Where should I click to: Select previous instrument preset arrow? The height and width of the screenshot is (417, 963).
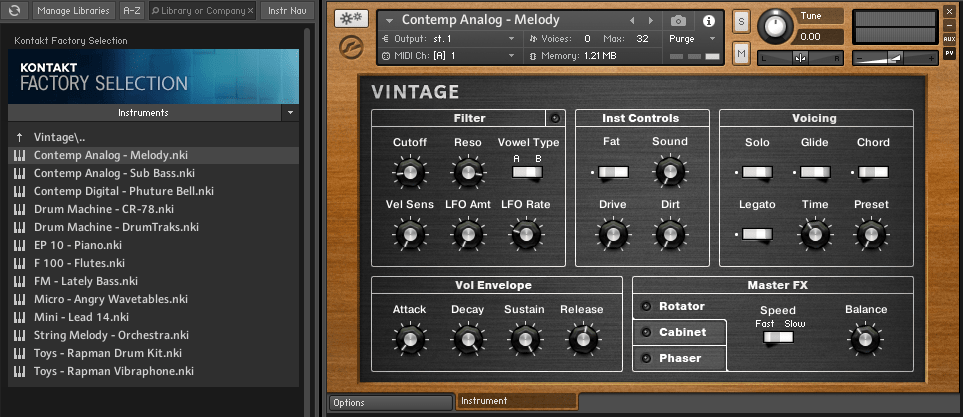[631, 21]
